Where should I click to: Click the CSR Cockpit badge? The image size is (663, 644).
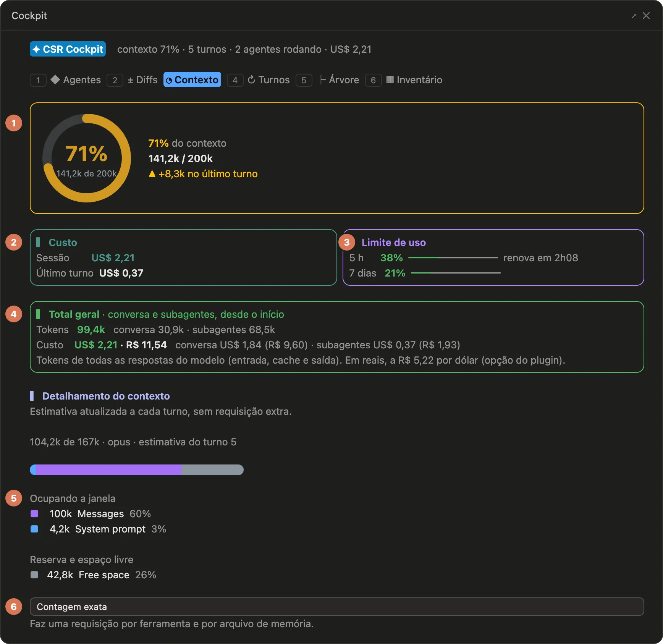68,49
